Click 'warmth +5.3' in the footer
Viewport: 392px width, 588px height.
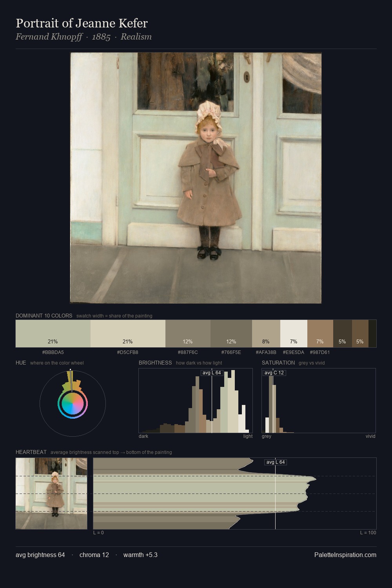click(140, 555)
